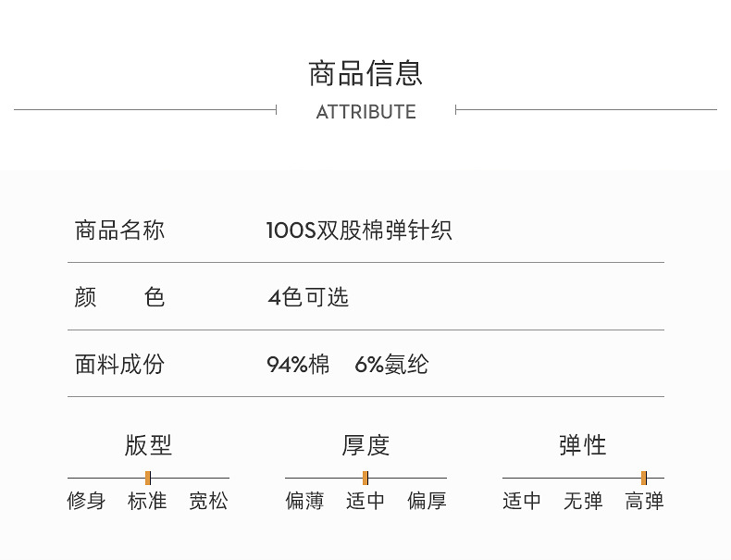Select the 适中 thickness label under 厚度
731x560 pixels.
point(365,502)
